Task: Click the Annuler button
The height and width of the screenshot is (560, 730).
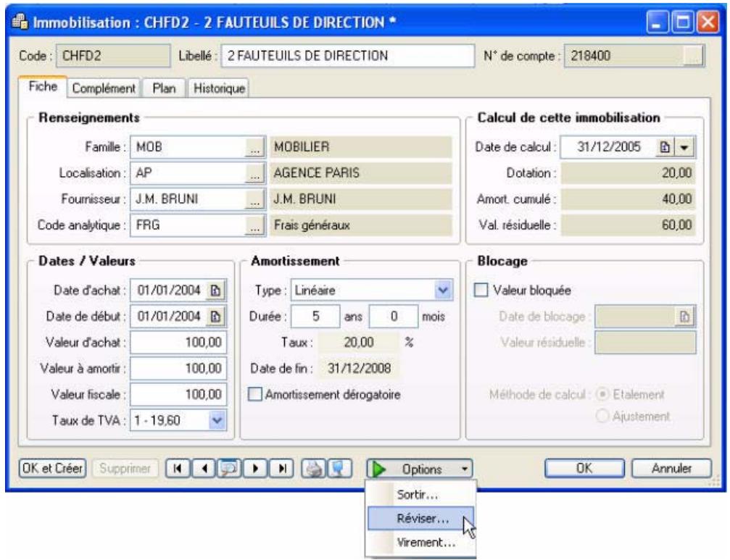Action: (671, 469)
